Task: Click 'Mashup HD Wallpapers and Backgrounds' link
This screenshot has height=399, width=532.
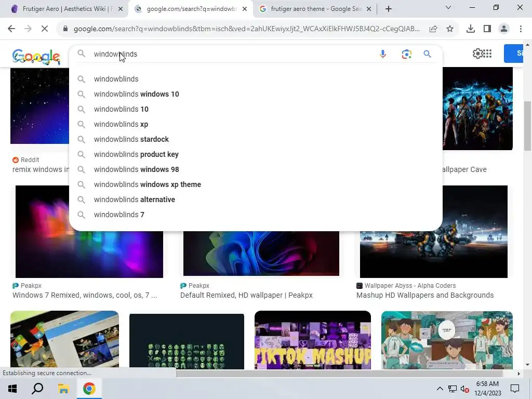Action: point(425,295)
